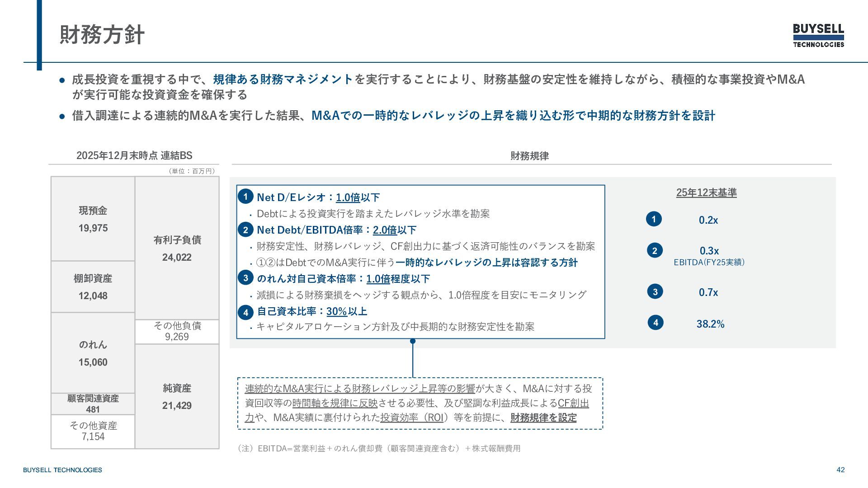
Task: Select the 有利子負債 24,022 cell
Action: click(177, 248)
